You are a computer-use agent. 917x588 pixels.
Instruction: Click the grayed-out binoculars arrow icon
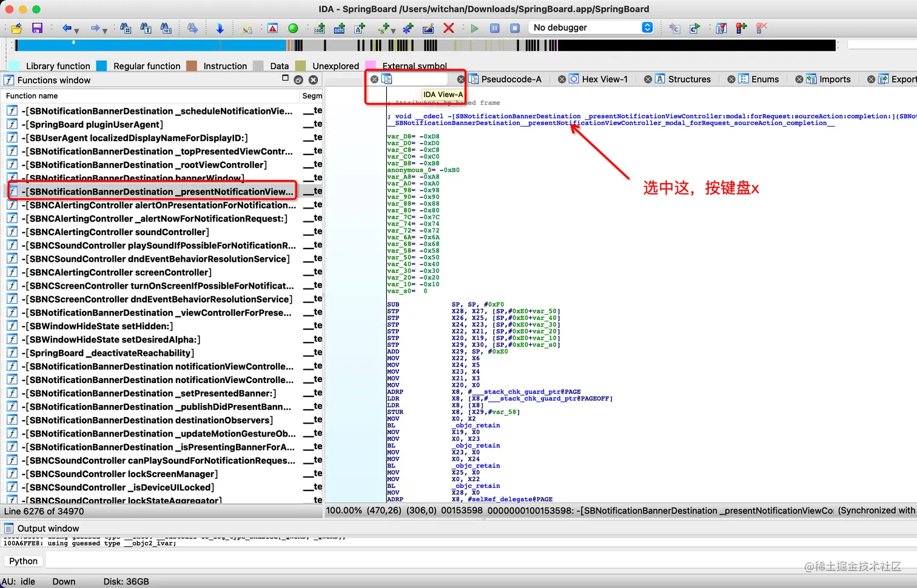tap(192, 28)
